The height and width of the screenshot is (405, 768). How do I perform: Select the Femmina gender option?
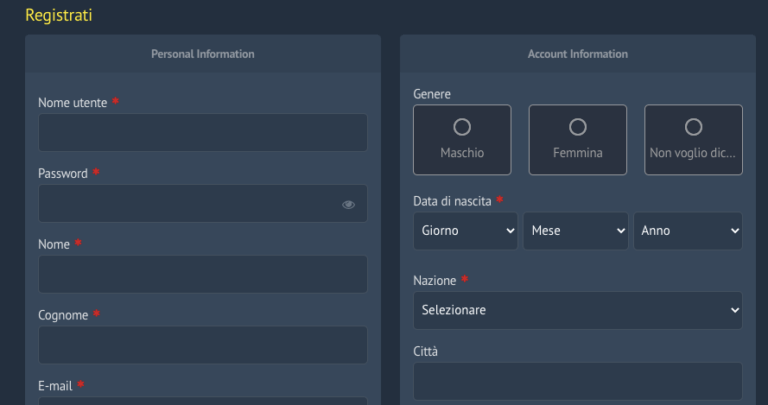click(577, 140)
